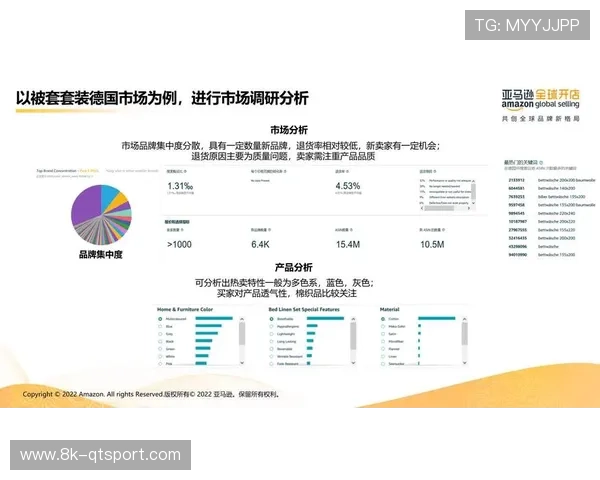This screenshot has width=600, height=480.
Task: Click the Amazon global selling logo
Action: [540, 99]
